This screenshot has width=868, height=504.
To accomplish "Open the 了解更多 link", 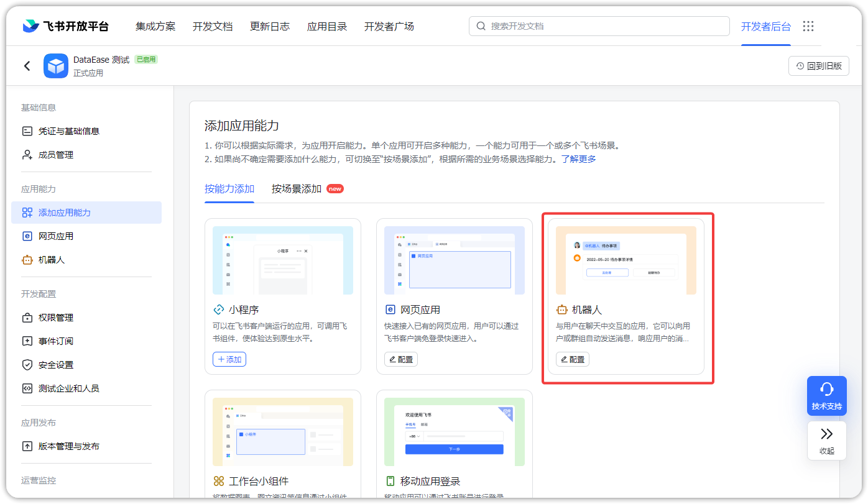I will 579,159.
